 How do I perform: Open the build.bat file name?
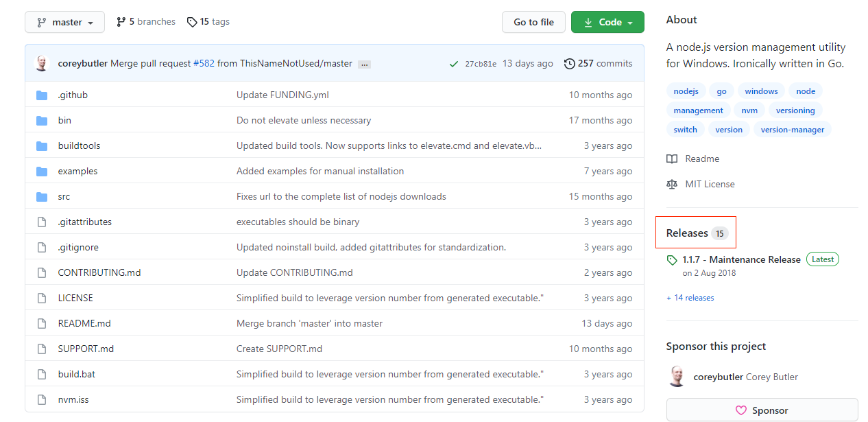pos(77,374)
